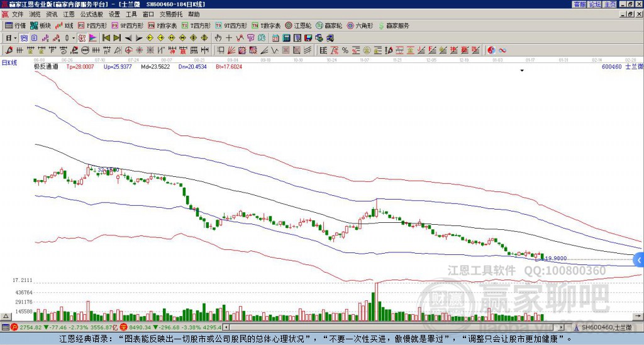
Task: Open 赢家服务 service page
Action: tap(394, 25)
